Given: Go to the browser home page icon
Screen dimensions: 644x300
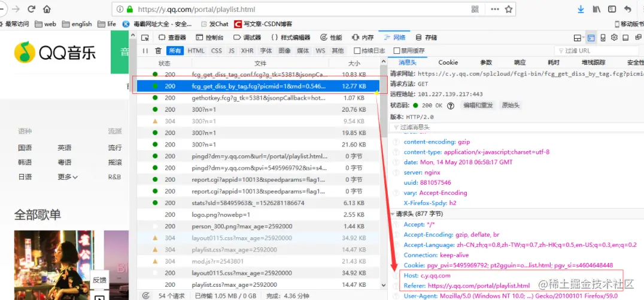Looking at the screenshot, I should coord(47,8).
